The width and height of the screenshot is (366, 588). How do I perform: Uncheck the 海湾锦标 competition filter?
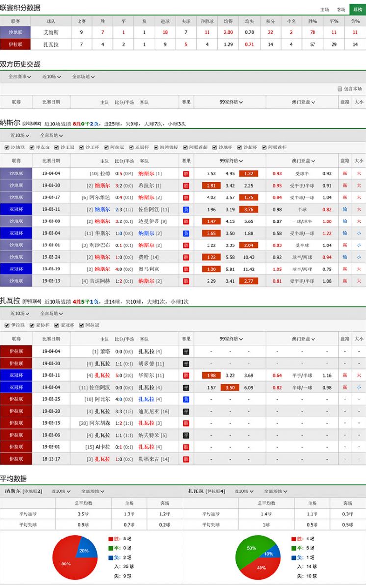click(x=156, y=147)
